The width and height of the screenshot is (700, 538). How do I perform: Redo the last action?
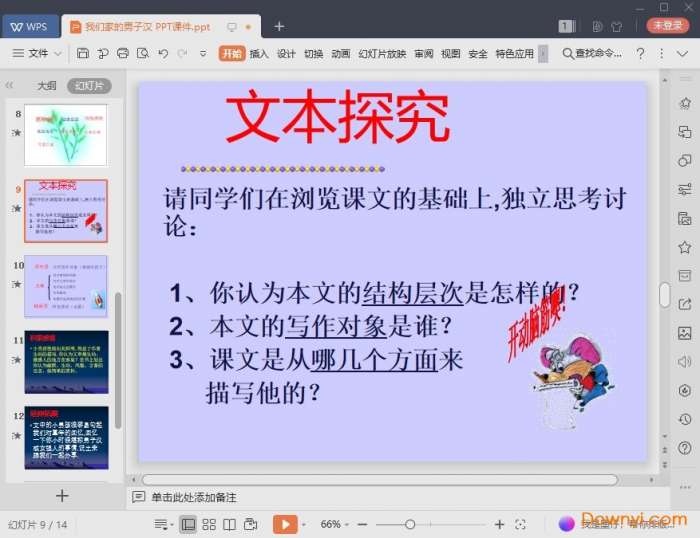point(182,54)
